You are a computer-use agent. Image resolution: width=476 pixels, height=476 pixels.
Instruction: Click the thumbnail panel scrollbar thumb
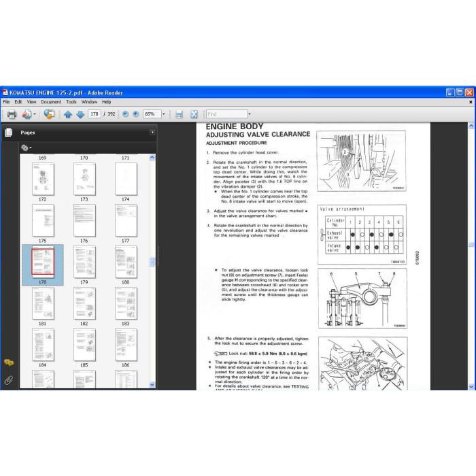[x=152, y=261]
